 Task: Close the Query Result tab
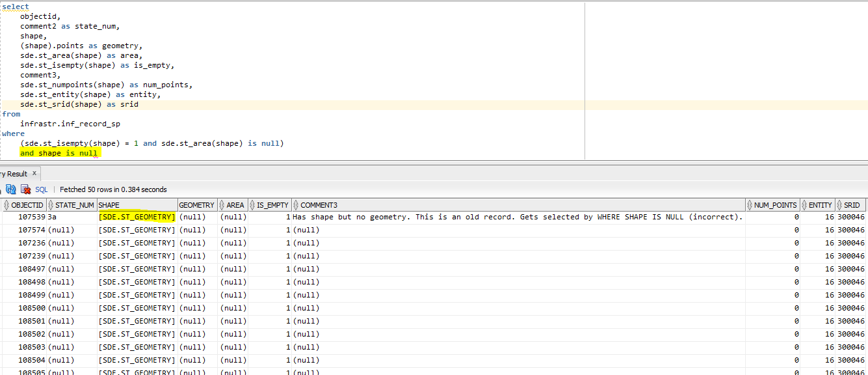click(34, 173)
